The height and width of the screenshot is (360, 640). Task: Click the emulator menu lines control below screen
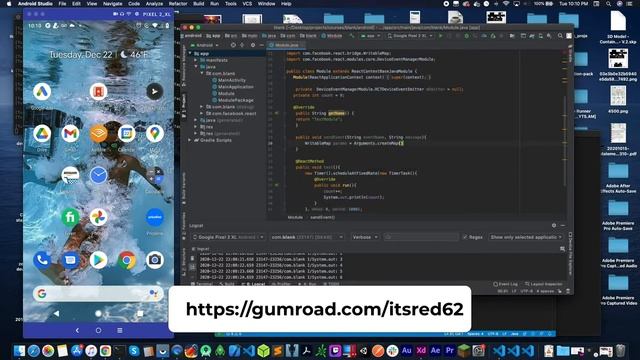click(120, 330)
